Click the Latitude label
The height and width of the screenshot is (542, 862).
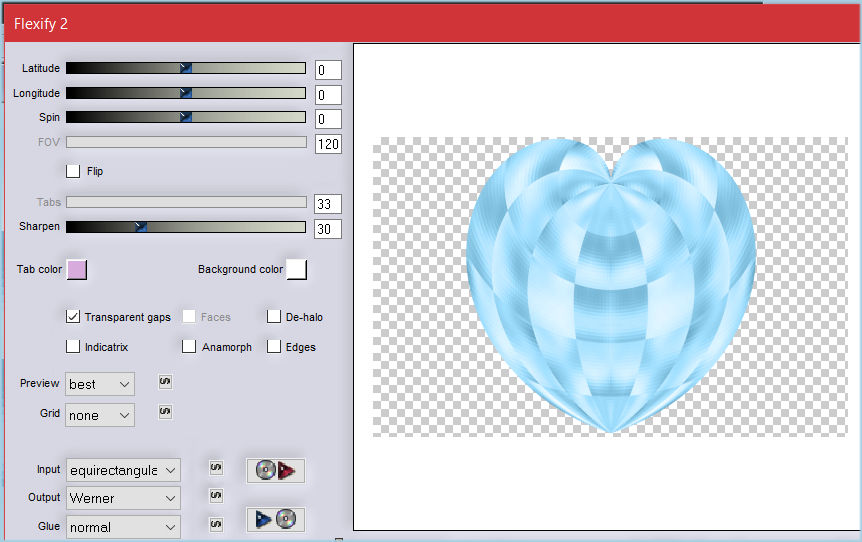tap(41, 68)
